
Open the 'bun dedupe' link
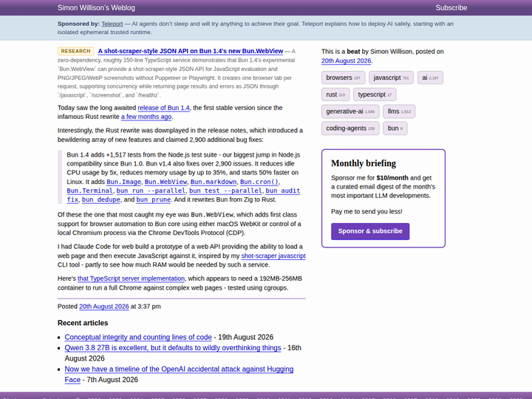pyautogui.click(x=101, y=199)
